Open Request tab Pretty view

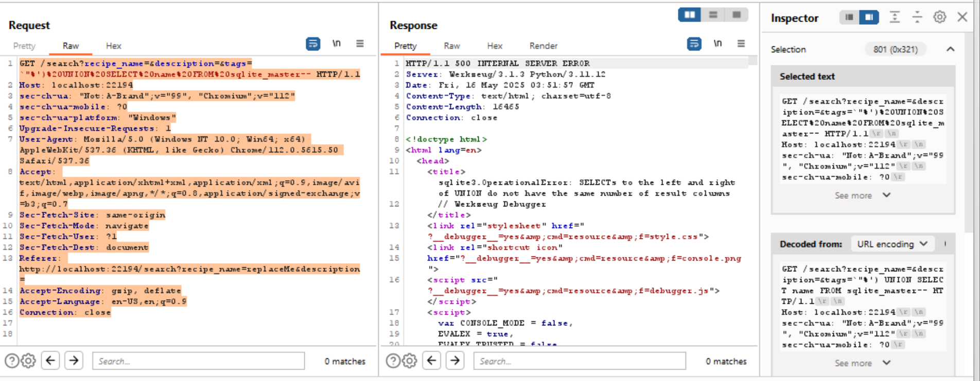[24, 46]
